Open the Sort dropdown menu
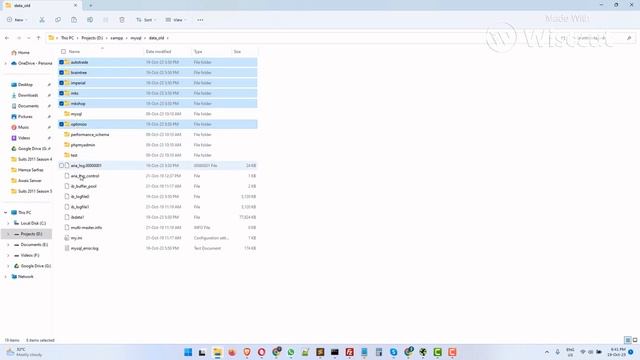Screen dimensions: 640x360 [x=146, y=20]
